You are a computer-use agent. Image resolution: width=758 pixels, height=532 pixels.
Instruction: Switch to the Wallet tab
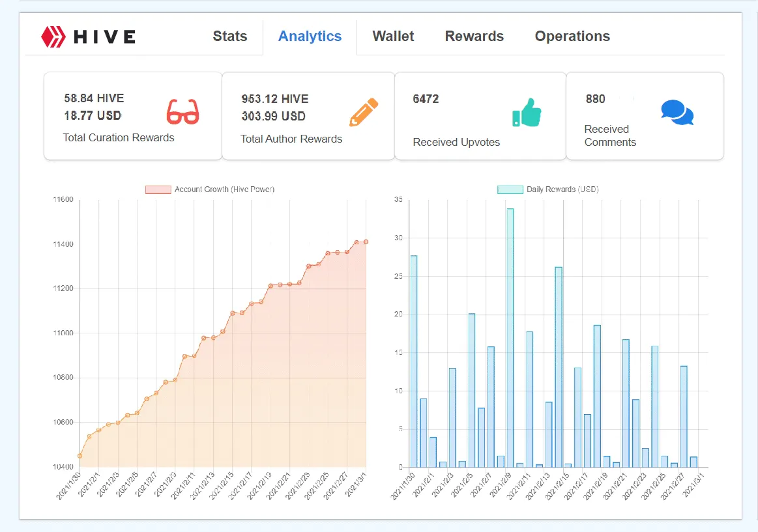(x=393, y=36)
